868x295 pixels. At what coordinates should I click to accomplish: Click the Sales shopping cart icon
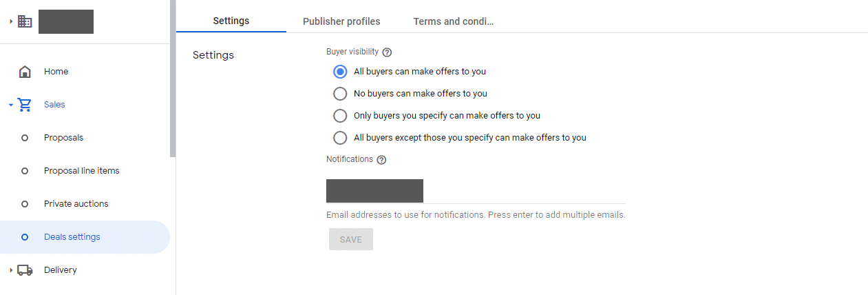[x=25, y=105]
